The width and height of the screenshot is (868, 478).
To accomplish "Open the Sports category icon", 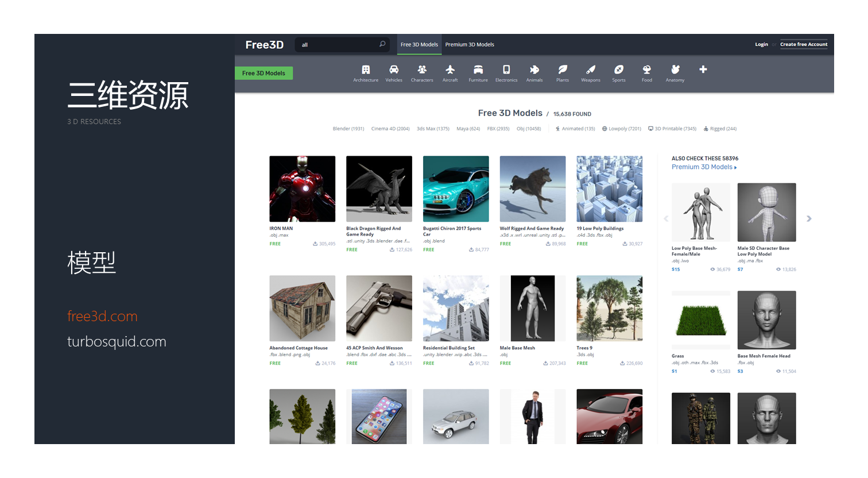I will 619,70.
